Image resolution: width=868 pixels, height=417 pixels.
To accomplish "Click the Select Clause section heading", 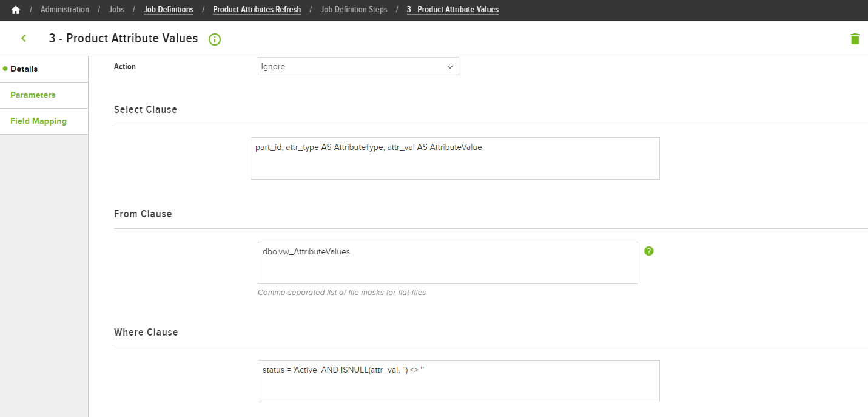I will [x=146, y=110].
